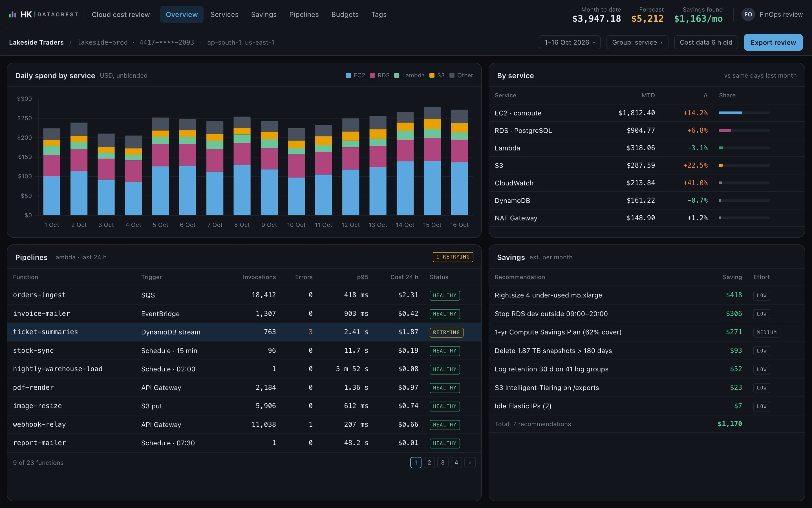The height and width of the screenshot is (508, 812).
Task: Select the 15 Oct bar in chart
Action: (432, 161)
